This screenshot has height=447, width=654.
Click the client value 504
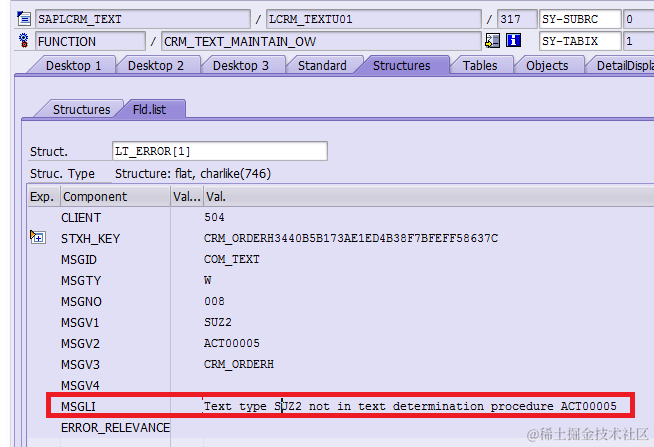click(x=214, y=217)
